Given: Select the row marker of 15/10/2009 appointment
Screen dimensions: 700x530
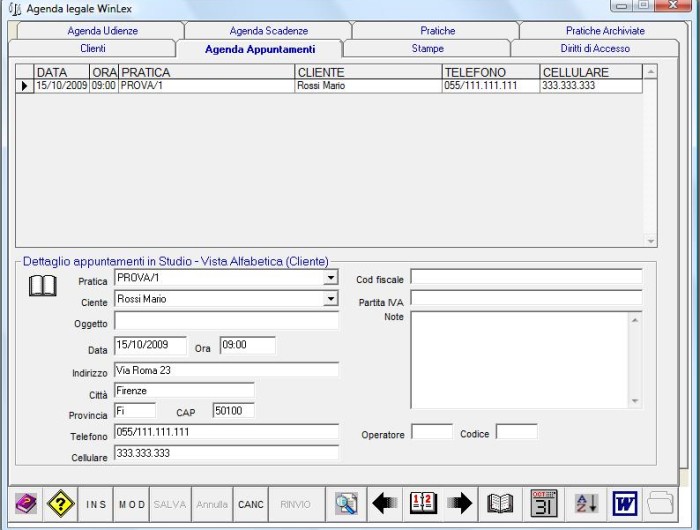Looking at the screenshot, I should click(x=25, y=86).
